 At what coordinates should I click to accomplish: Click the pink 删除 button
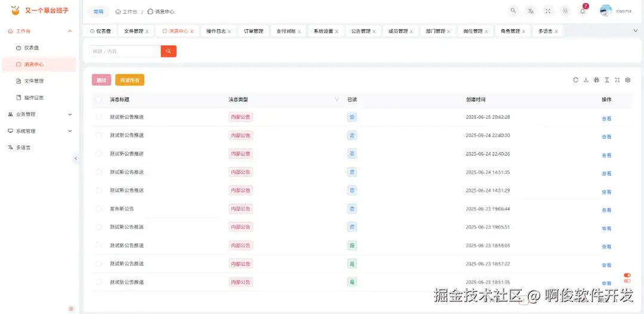pyautogui.click(x=101, y=80)
